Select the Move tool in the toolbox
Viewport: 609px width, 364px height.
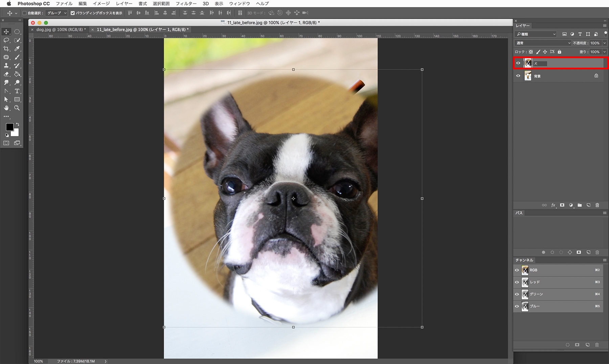(x=6, y=32)
